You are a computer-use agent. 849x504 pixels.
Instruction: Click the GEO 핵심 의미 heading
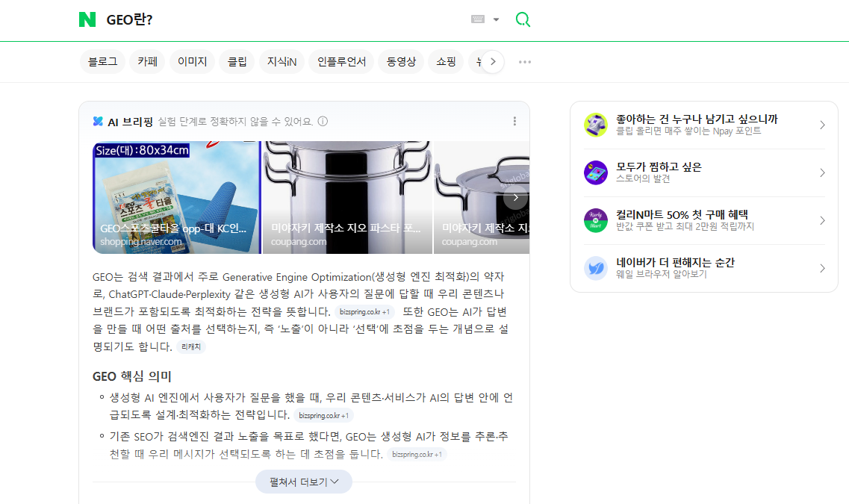point(132,376)
